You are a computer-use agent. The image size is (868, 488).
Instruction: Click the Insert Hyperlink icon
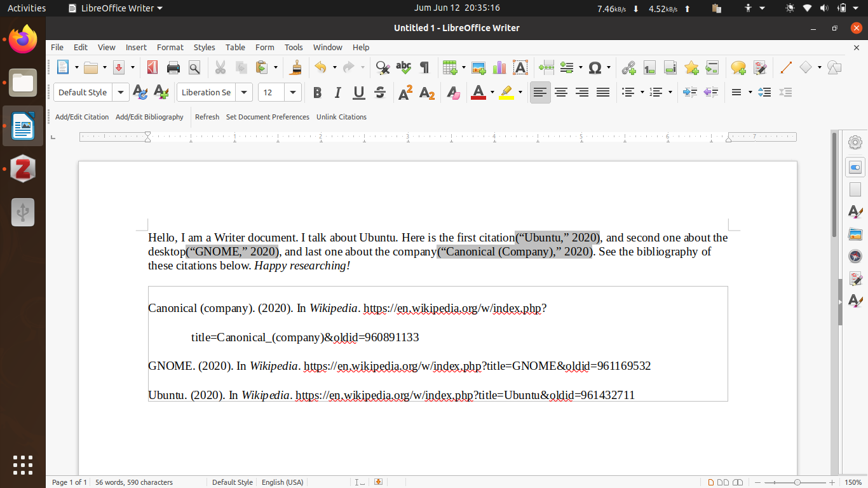(x=628, y=67)
